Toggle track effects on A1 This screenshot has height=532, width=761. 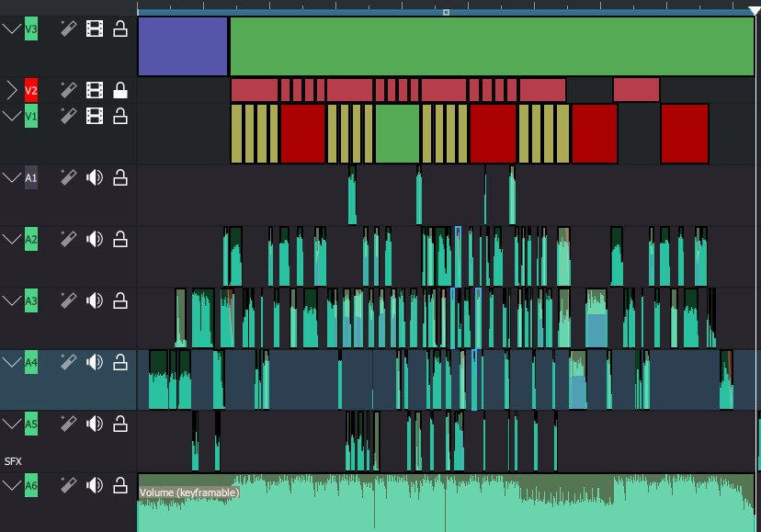click(x=68, y=177)
